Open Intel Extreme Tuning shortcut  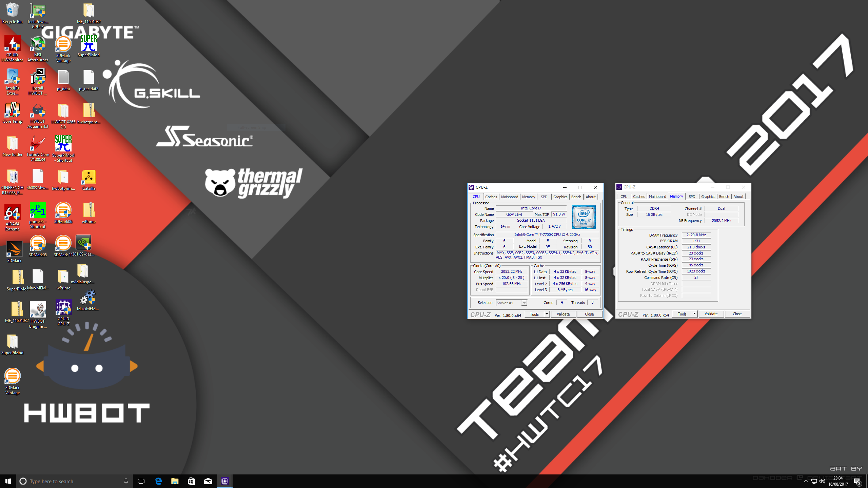pyautogui.click(x=13, y=82)
